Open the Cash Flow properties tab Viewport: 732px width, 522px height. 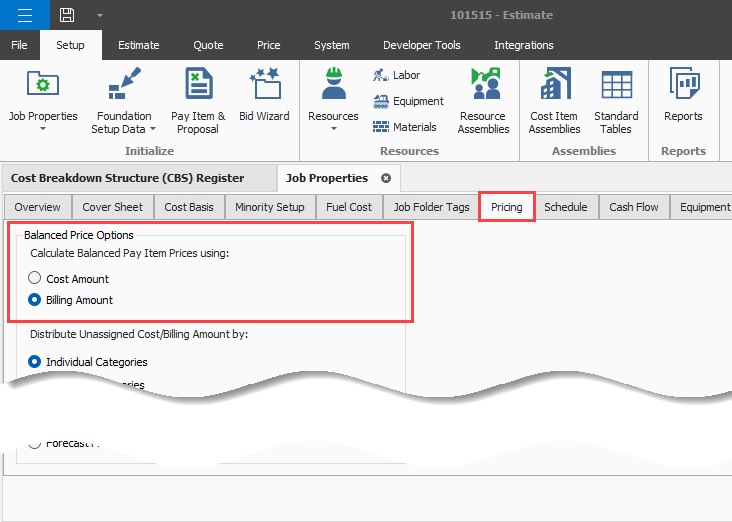click(634, 207)
